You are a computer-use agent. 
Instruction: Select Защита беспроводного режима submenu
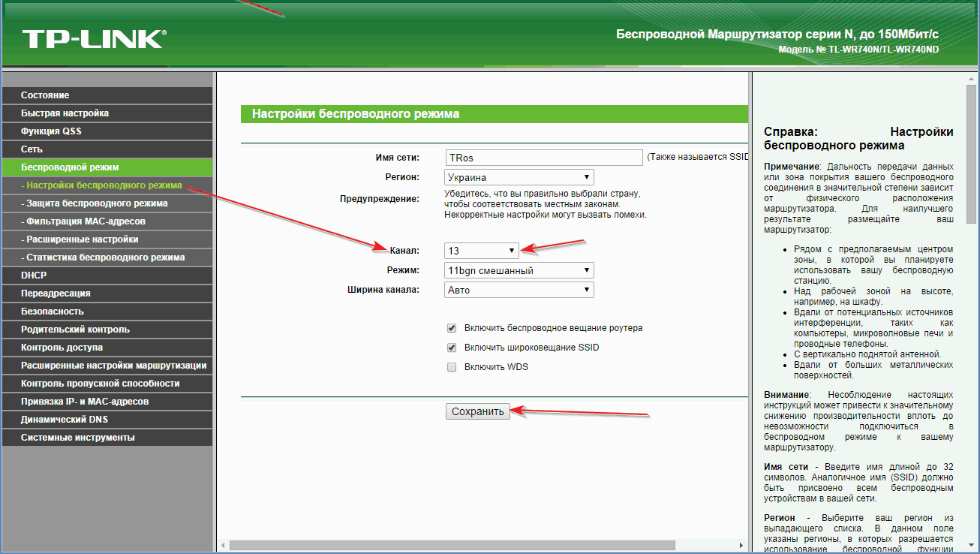click(x=95, y=203)
